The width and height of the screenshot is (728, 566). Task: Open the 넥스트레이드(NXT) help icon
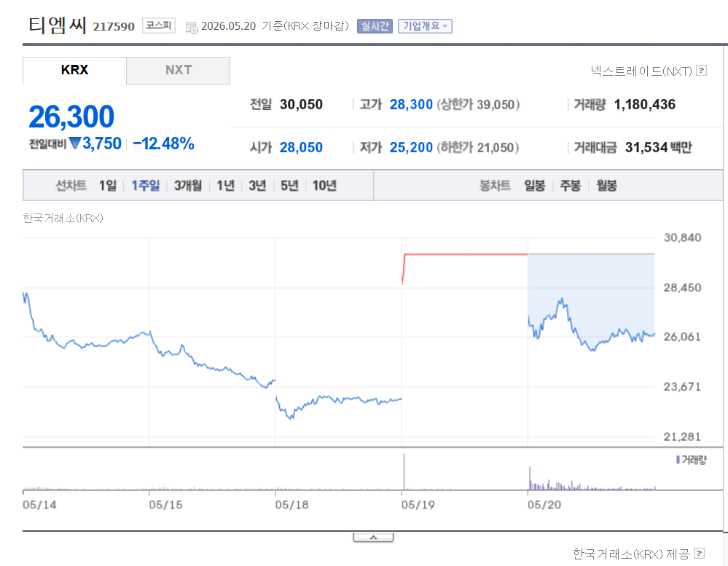(x=702, y=71)
